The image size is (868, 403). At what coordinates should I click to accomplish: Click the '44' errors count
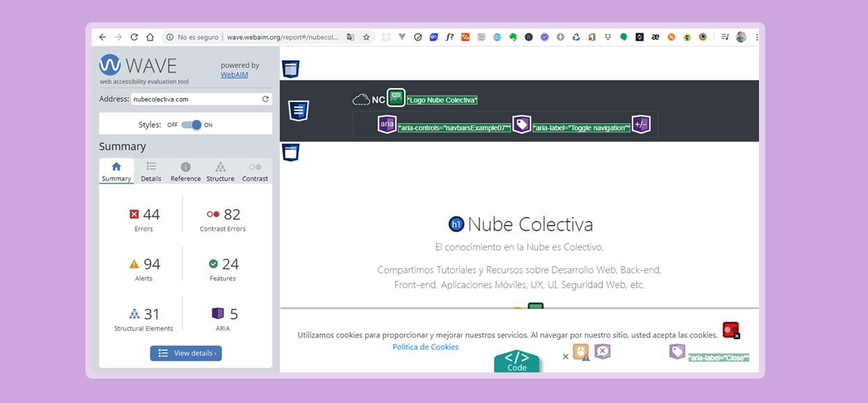pyautogui.click(x=151, y=215)
